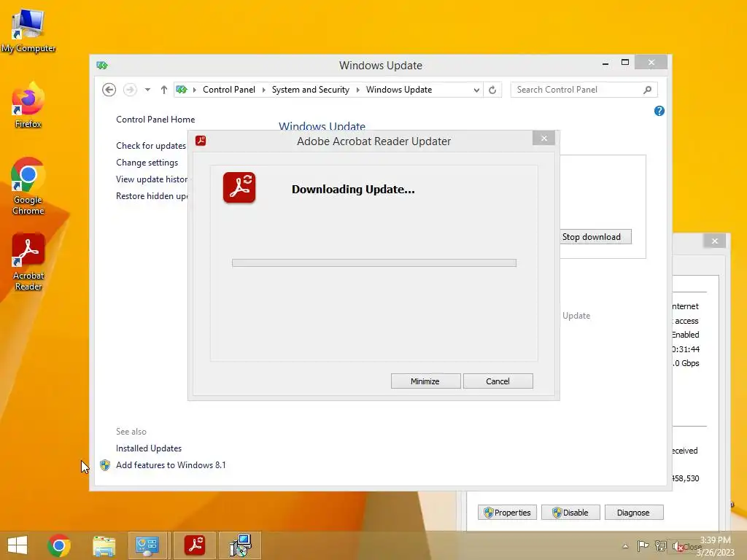
Task: Show hidden system tray icons
Action: (625, 546)
